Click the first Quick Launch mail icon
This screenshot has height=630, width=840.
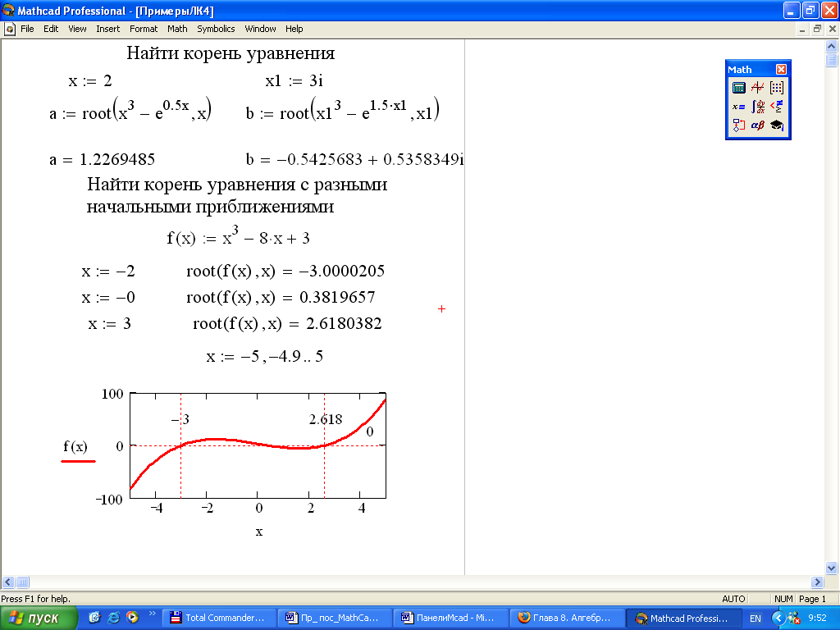click(x=95, y=618)
